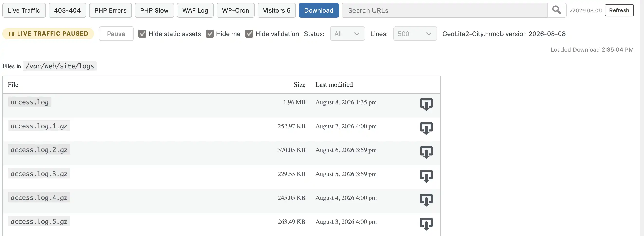The width and height of the screenshot is (644, 236).
Task: Switch to the Live Traffic tab
Action: (24, 10)
